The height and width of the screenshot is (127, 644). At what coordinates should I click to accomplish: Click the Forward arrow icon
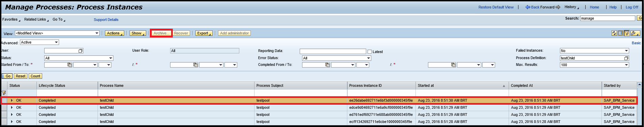[558, 7]
